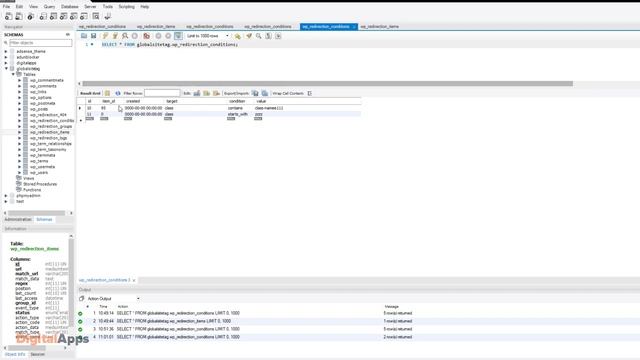Focus the Filter Rows input field
This screenshot has height=360, width=640.
click(x=162, y=93)
